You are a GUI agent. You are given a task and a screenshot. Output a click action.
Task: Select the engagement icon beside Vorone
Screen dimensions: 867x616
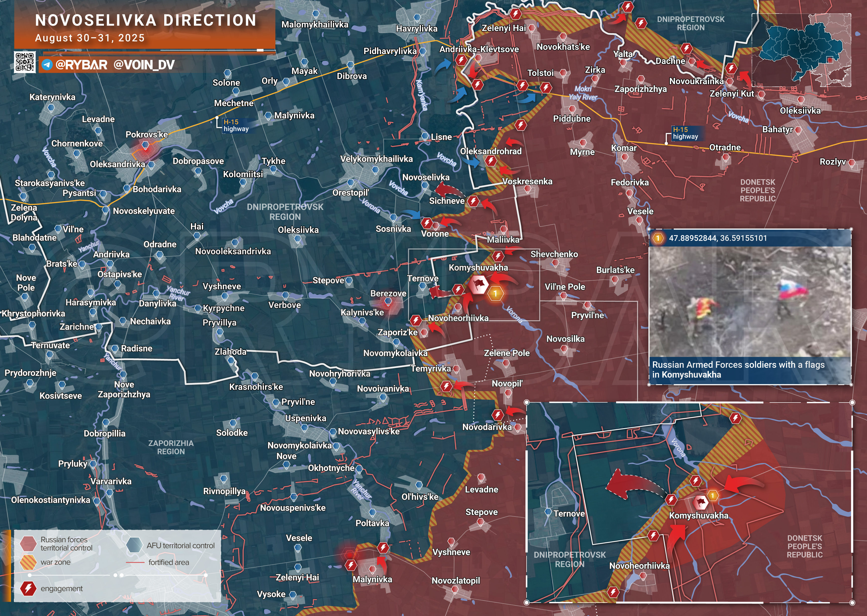point(427,223)
